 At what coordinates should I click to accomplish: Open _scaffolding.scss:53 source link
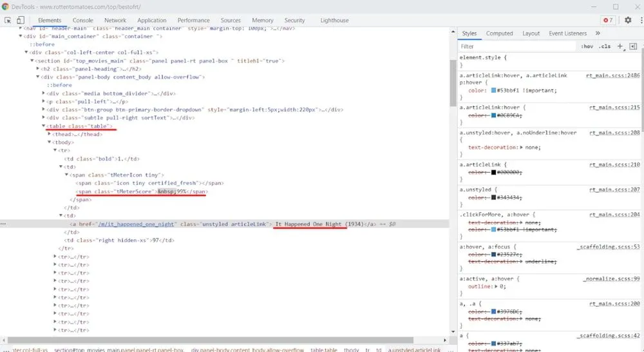click(x=609, y=247)
